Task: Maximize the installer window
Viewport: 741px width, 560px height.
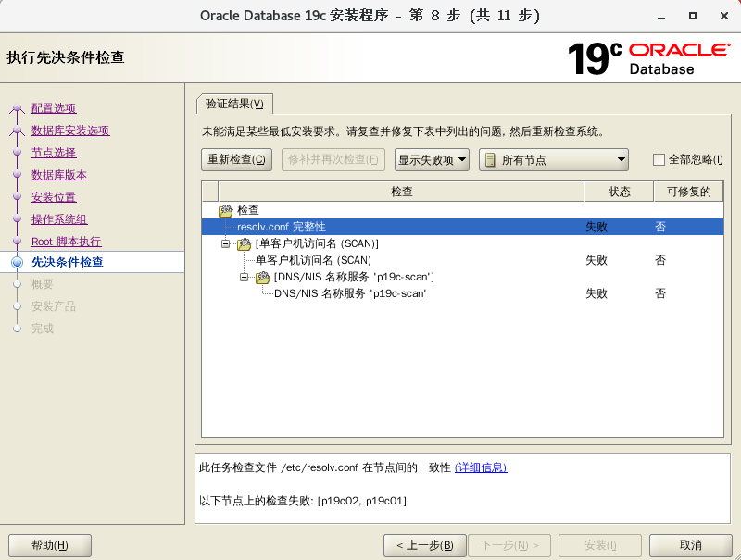Action: pyautogui.click(x=692, y=16)
